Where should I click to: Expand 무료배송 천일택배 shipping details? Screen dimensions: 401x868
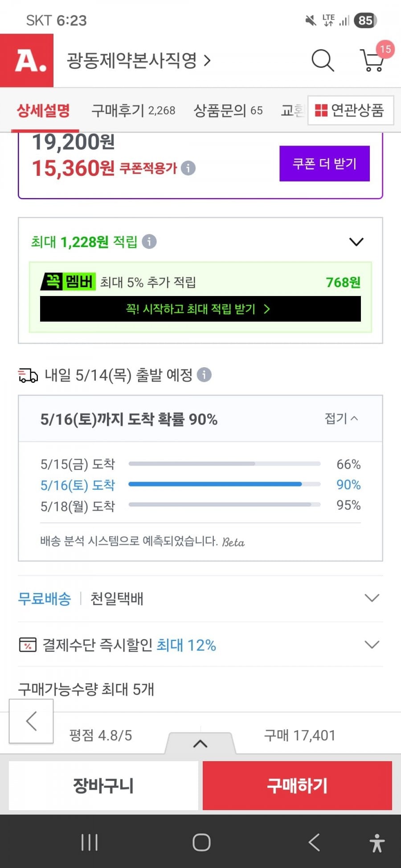tap(200, 598)
